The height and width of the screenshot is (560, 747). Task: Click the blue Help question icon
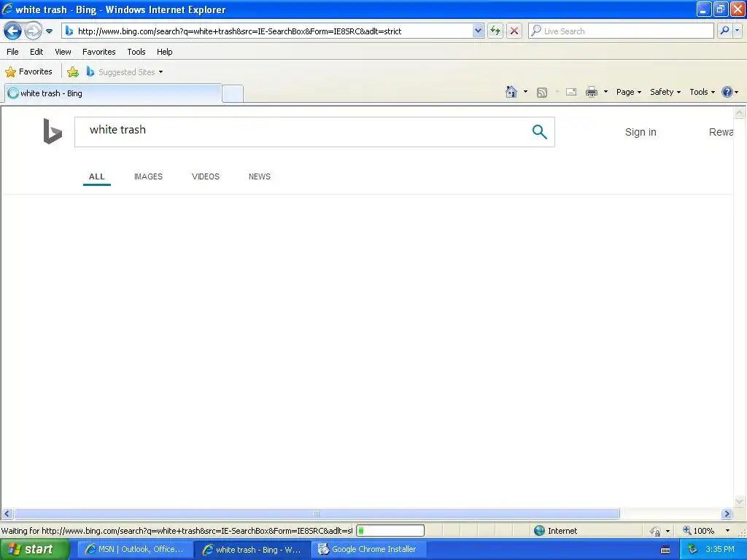pos(727,92)
